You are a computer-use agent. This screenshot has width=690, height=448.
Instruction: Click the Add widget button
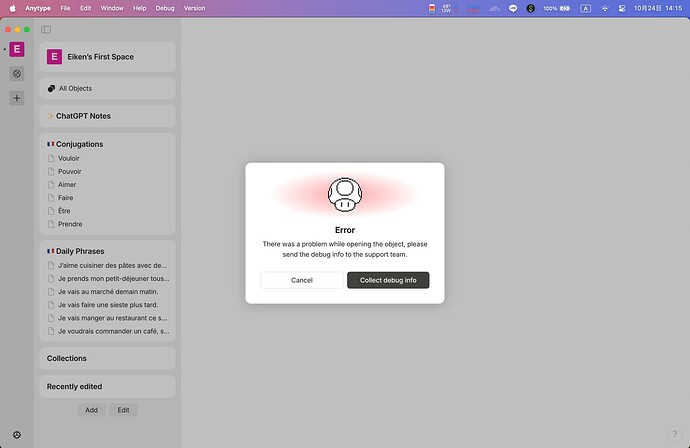coord(92,410)
